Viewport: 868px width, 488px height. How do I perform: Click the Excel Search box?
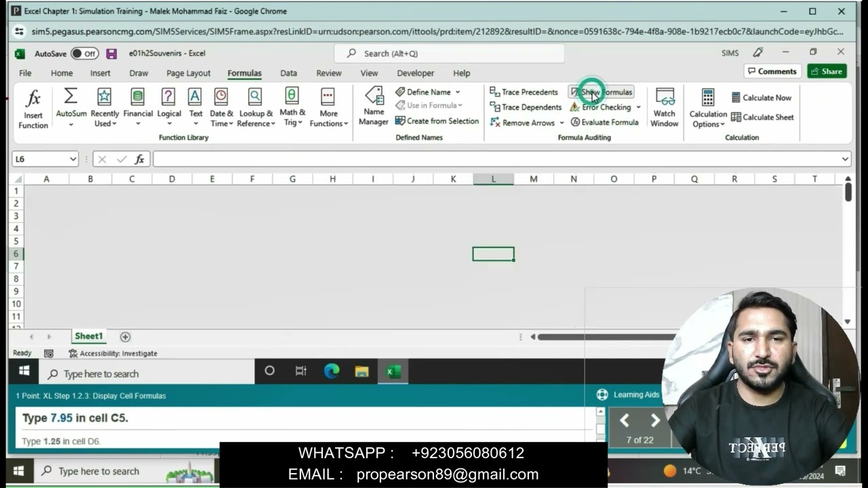click(x=449, y=54)
